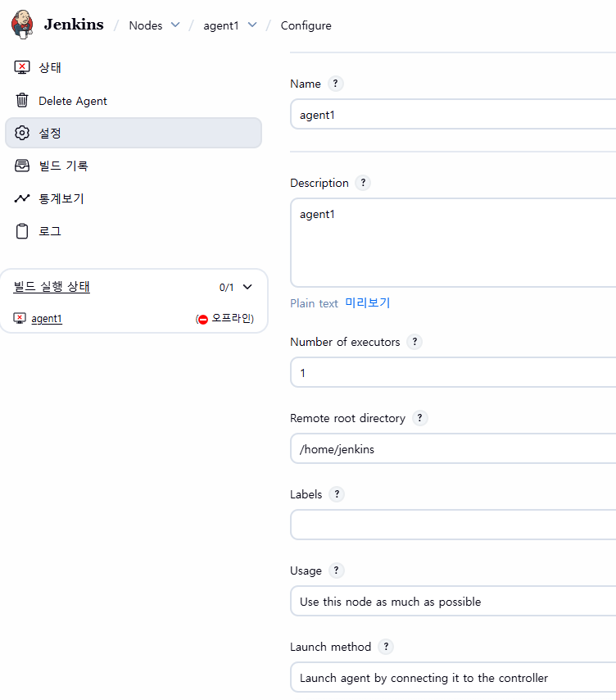This screenshot has width=616, height=700.
Task: Open the agent1 breadcrumb link
Action: pyautogui.click(x=221, y=25)
